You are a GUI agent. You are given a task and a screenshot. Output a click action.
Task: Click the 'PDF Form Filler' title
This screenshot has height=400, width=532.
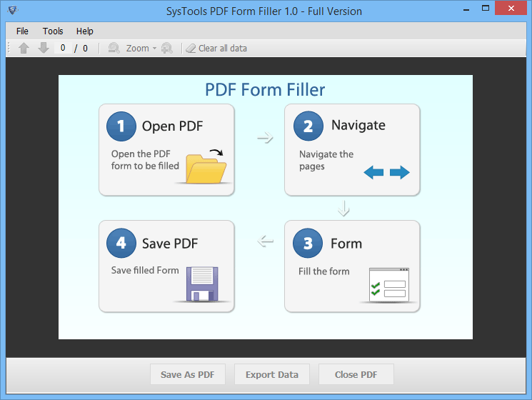click(x=265, y=90)
